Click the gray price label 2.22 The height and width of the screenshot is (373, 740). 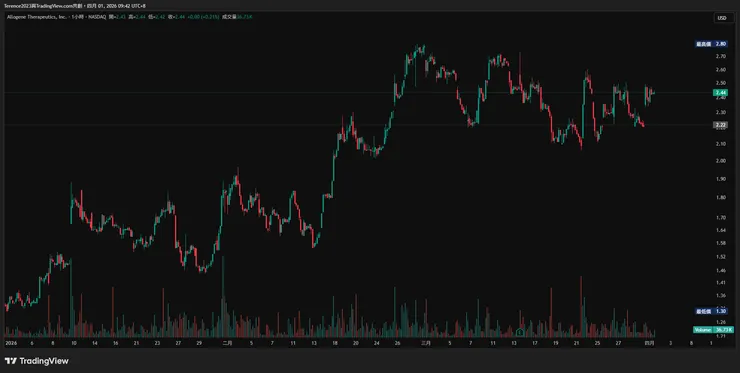pyautogui.click(x=721, y=125)
